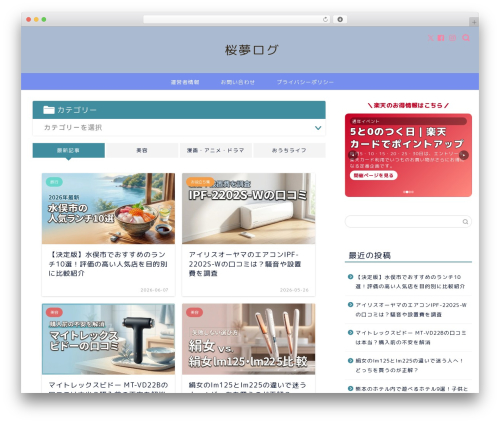Open the マイトレックスビドーの口コミ thumbnail

[x=108, y=339]
